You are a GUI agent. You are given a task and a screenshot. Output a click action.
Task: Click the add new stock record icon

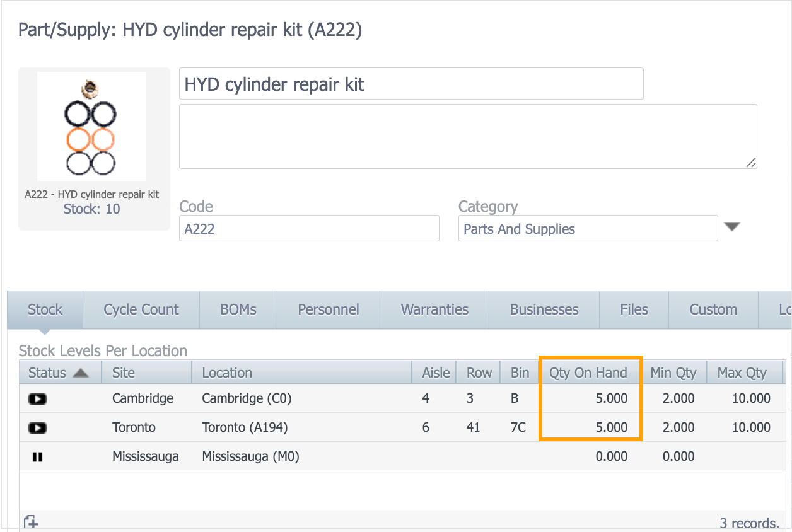pos(30,522)
